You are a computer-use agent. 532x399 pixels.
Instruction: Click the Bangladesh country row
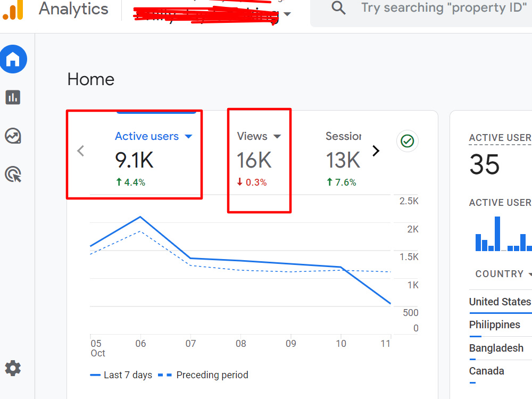501,348
